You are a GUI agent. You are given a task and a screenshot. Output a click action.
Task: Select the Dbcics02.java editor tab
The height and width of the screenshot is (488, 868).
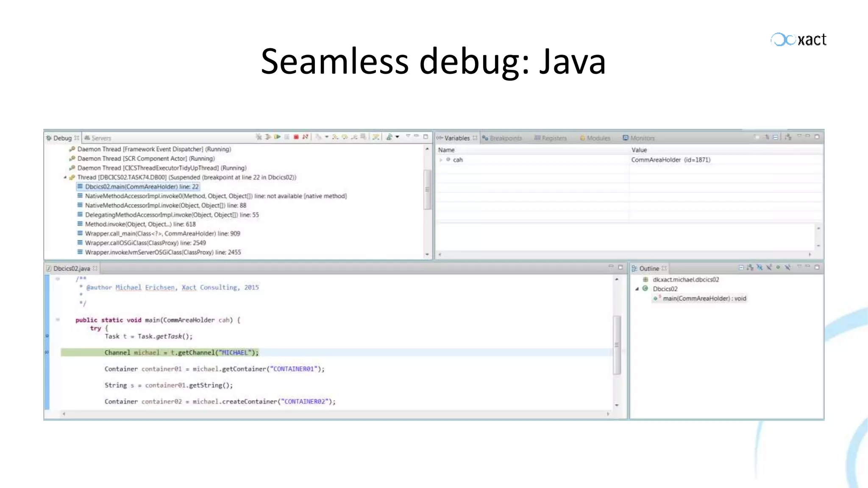[x=72, y=269]
